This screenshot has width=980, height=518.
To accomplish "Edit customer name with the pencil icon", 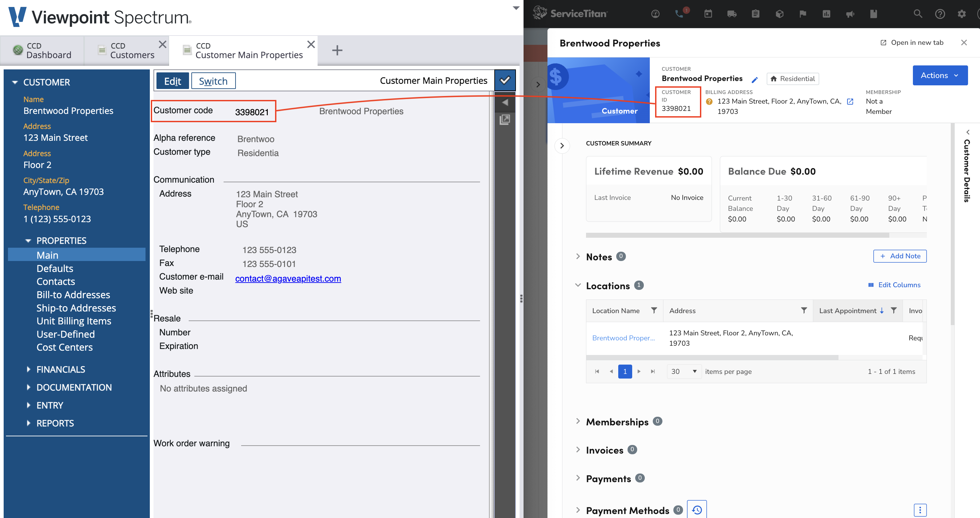I will point(755,79).
